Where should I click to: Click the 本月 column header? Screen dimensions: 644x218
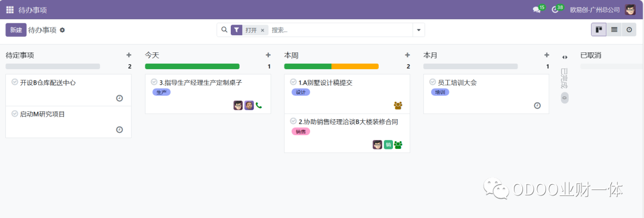[431, 55]
